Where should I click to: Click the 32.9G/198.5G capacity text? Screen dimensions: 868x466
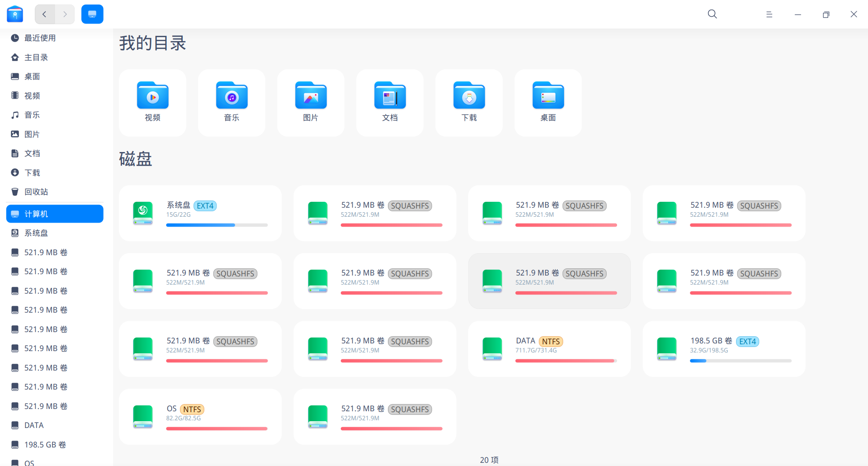(709, 350)
